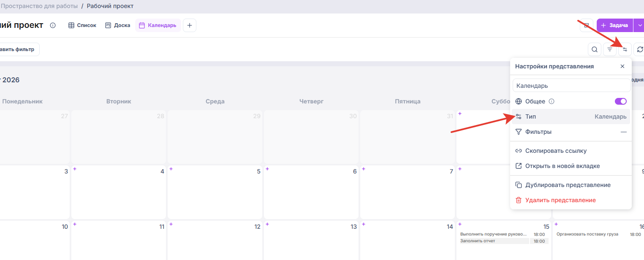Add a task on day 15
The width and height of the screenshot is (644, 260).
point(460,224)
